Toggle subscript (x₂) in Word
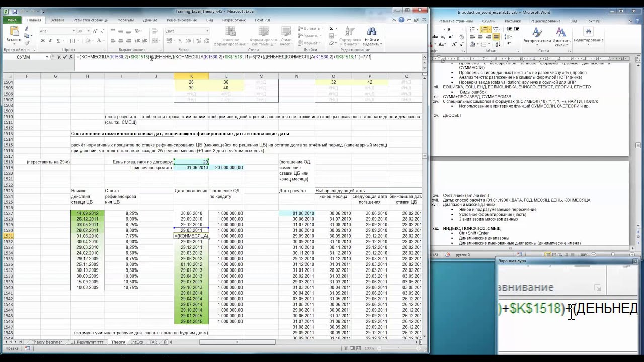Screen dimensions: 644x362 point(444,37)
